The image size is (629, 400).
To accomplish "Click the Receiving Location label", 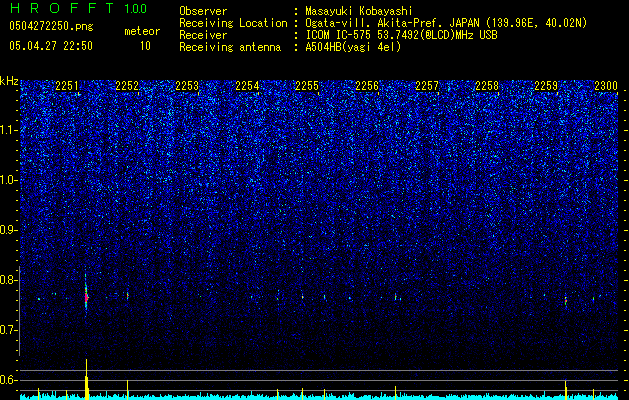I will [233, 23].
